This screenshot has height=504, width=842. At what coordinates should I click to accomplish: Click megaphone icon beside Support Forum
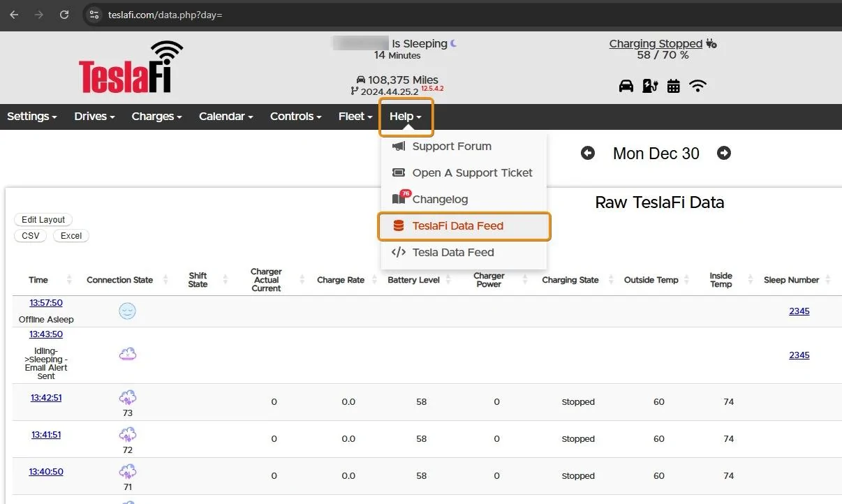(x=399, y=146)
